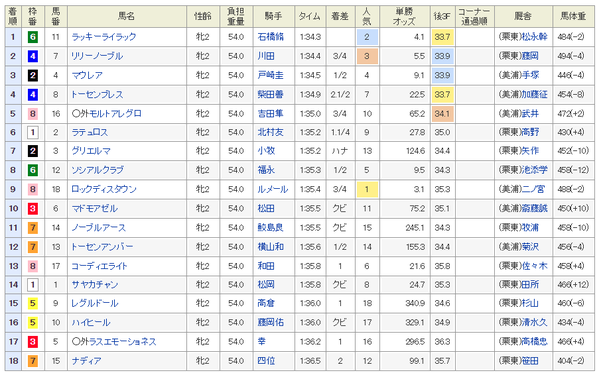599x379 pixels.
Task: Open trainer 田所 page
Action: click(530, 285)
